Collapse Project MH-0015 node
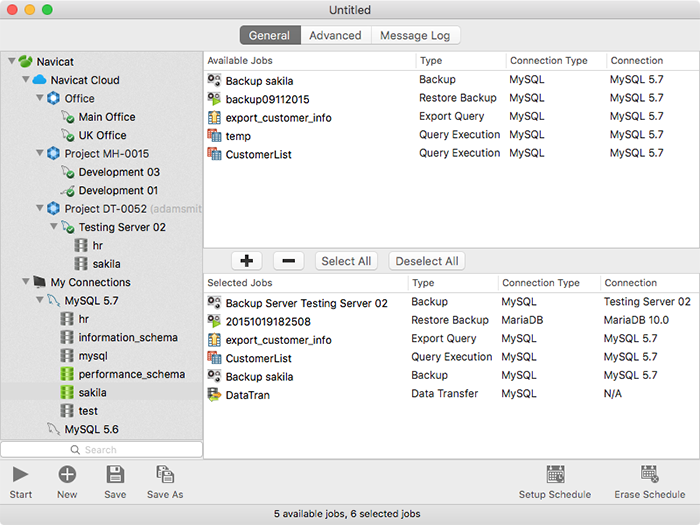The image size is (700, 525). coord(40,153)
